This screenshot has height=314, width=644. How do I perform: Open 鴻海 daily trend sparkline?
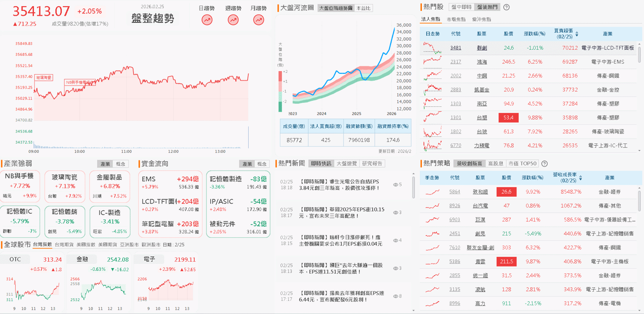(432, 62)
